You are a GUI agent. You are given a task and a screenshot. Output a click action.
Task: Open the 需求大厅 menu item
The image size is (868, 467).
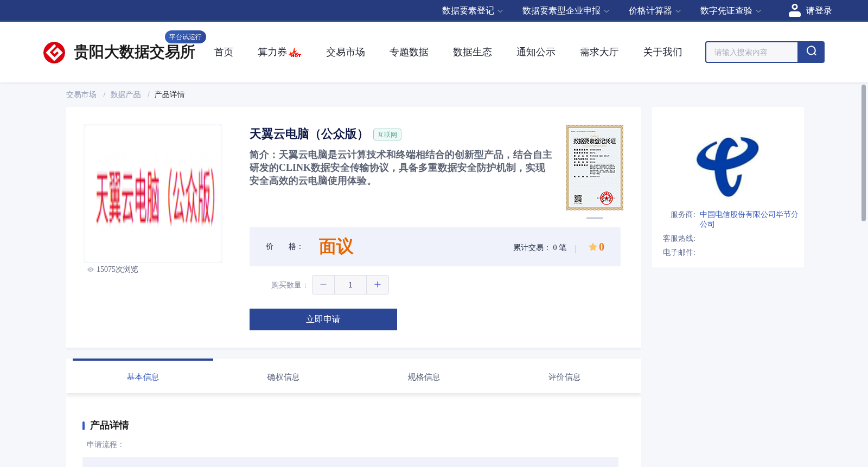point(599,52)
